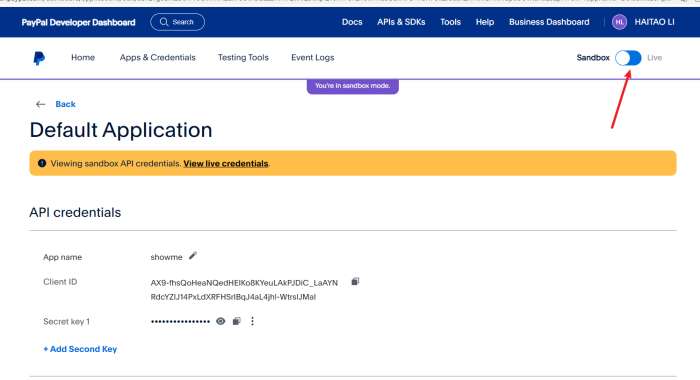Click the masked Secret key 1 value
Viewport: 700px width, 380px height.
180,322
